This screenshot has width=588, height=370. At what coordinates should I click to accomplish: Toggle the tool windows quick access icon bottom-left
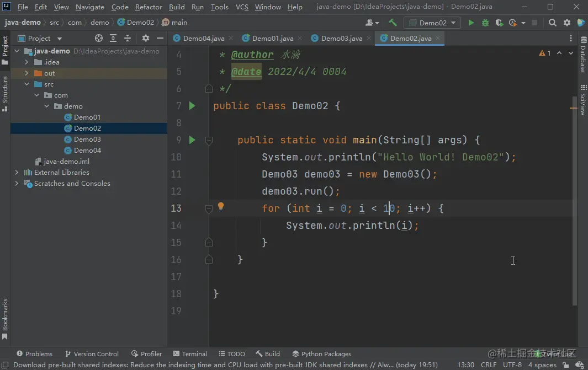pos(5,364)
